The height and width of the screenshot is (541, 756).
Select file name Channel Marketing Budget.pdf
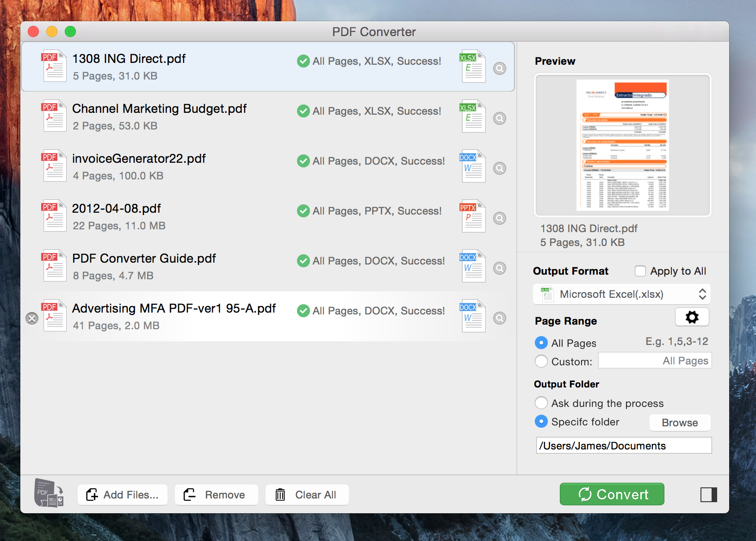tap(159, 109)
